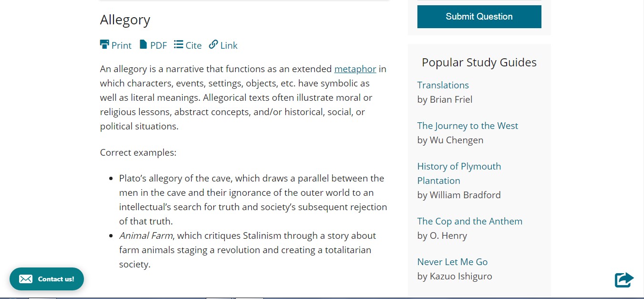The image size is (644, 299).
Task: Click the Allegory page heading
Action: click(125, 20)
